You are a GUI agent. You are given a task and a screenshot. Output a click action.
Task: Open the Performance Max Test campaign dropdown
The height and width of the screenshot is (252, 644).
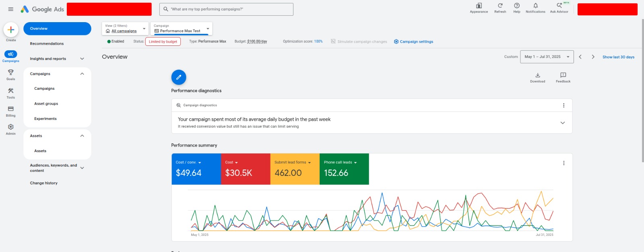pos(182,29)
